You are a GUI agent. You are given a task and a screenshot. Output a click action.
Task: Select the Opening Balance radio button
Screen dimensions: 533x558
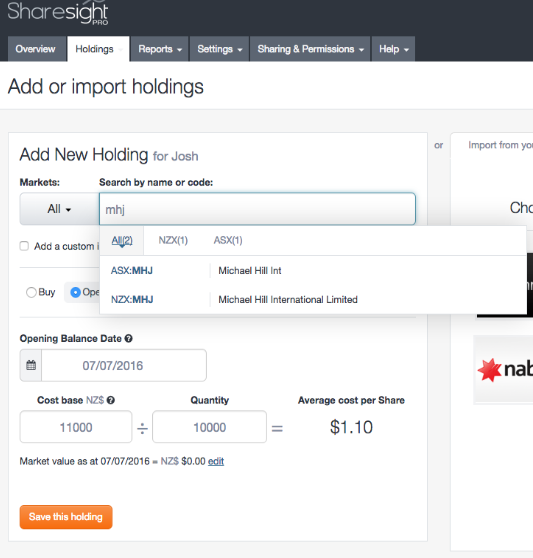pyautogui.click(x=75, y=293)
